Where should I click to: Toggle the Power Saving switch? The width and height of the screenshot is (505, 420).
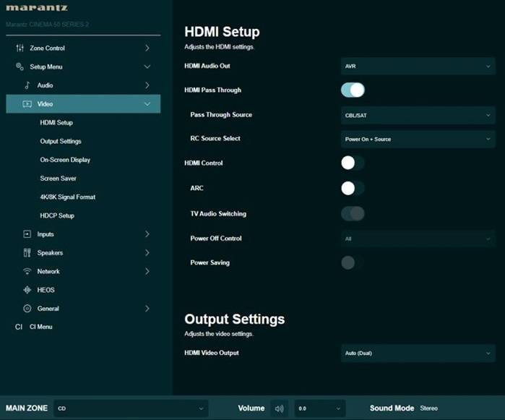click(353, 262)
